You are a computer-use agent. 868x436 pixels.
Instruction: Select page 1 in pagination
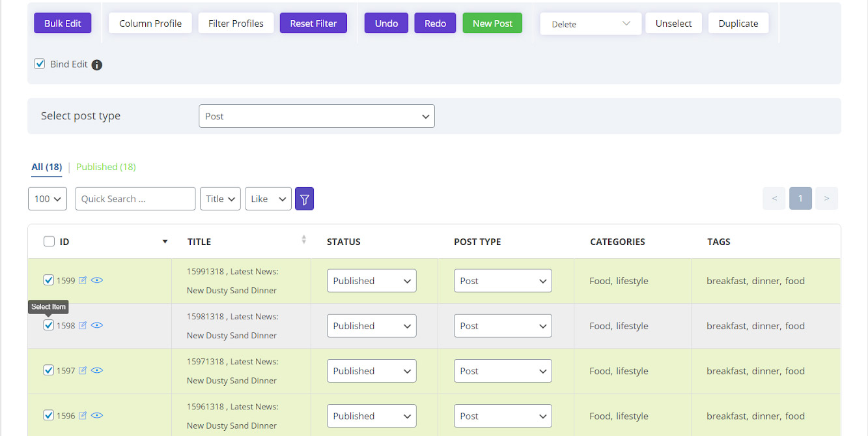click(x=800, y=198)
